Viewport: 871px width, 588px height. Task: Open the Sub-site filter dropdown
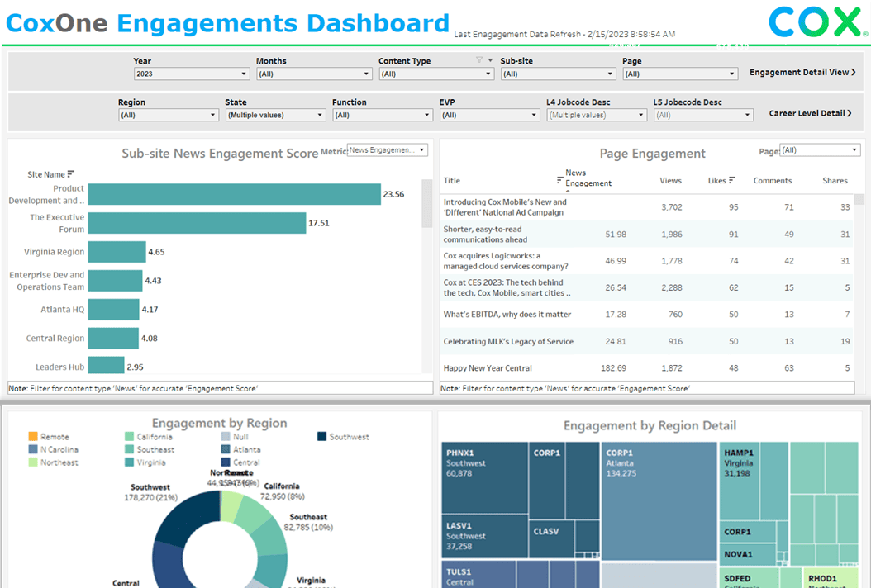558,73
